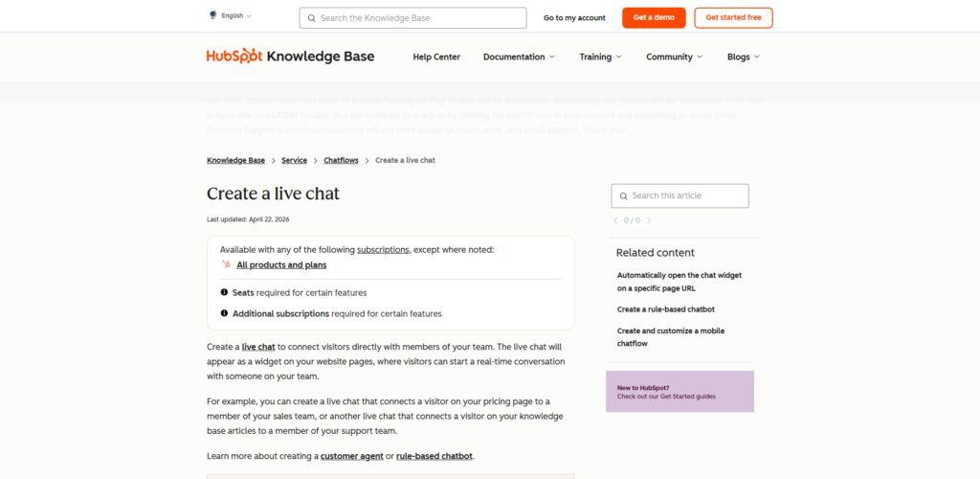The image size is (980, 479).
Task: Open the English language dropdown
Action: 235,15
